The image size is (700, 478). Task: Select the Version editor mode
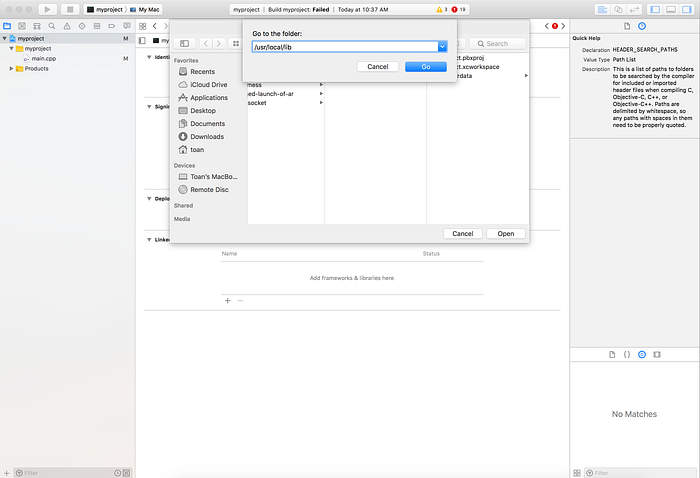(x=634, y=9)
